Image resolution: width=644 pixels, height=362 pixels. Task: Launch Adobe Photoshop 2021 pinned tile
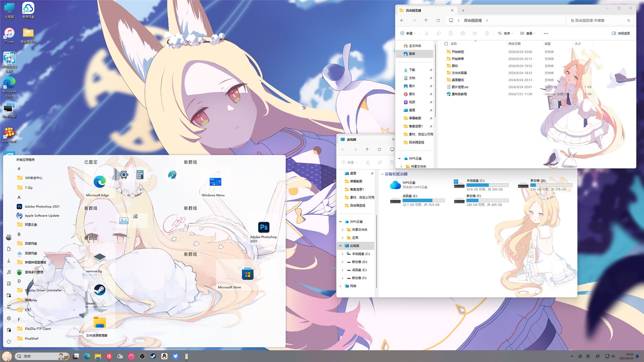click(264, 228)
